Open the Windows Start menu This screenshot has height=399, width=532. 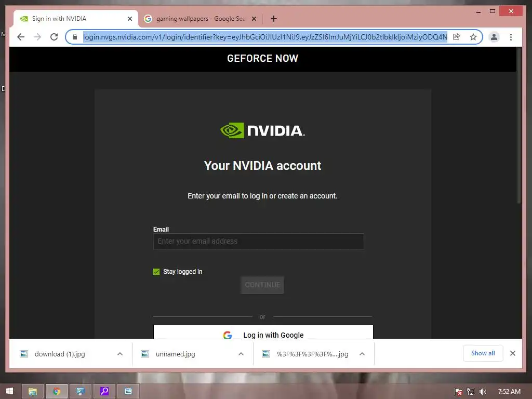9,391
